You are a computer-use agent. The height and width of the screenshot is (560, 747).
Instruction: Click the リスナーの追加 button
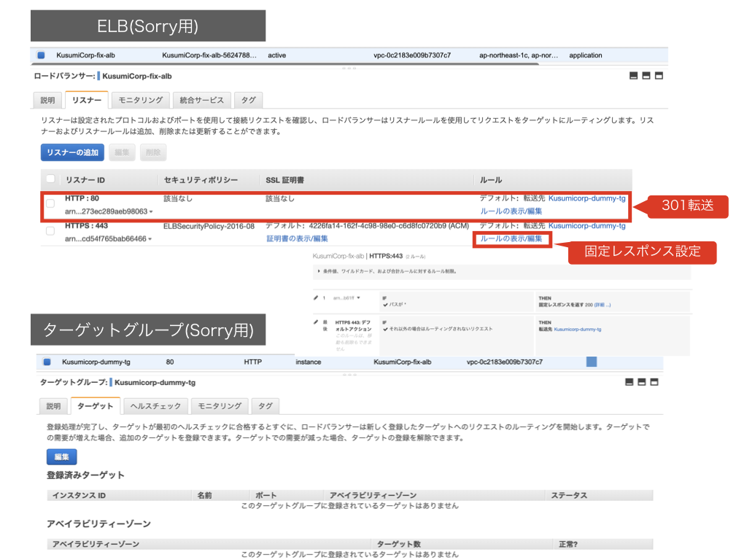tap(71, 152)
